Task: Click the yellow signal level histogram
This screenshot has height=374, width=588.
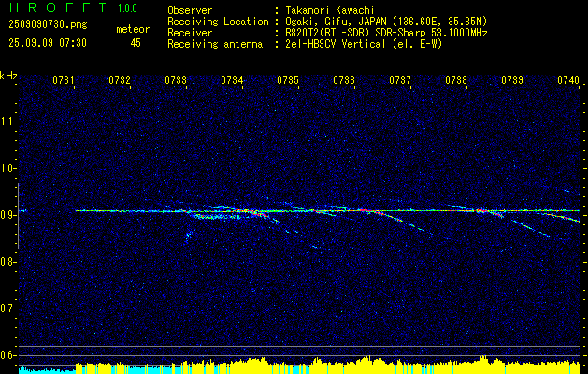Action: (328, 366)
